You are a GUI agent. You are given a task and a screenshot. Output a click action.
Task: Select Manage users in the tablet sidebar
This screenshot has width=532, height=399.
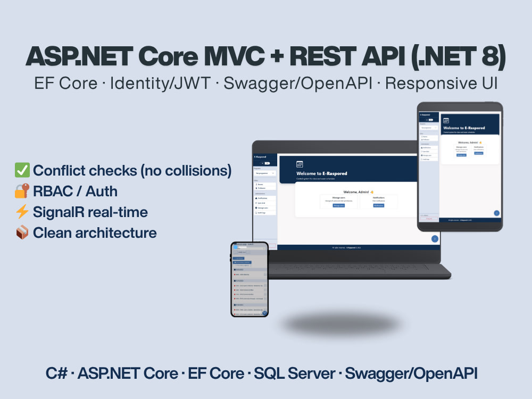(429, 155)
